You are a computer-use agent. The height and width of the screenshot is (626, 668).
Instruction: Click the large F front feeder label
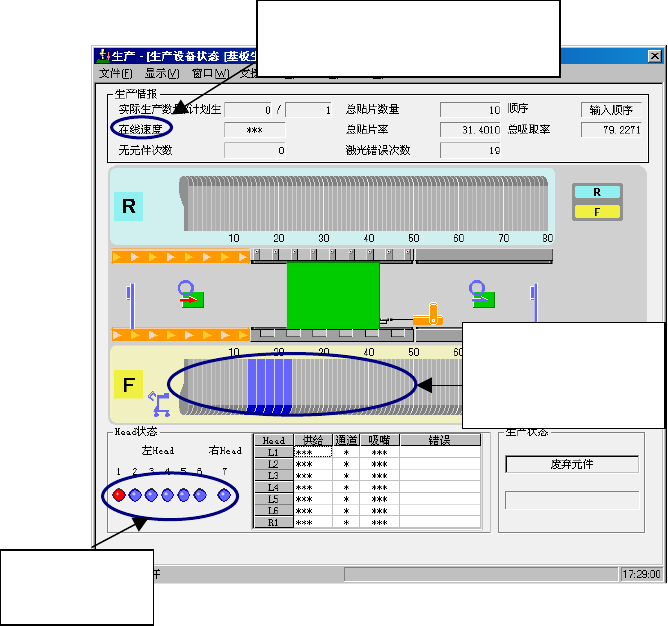point(129,384)
